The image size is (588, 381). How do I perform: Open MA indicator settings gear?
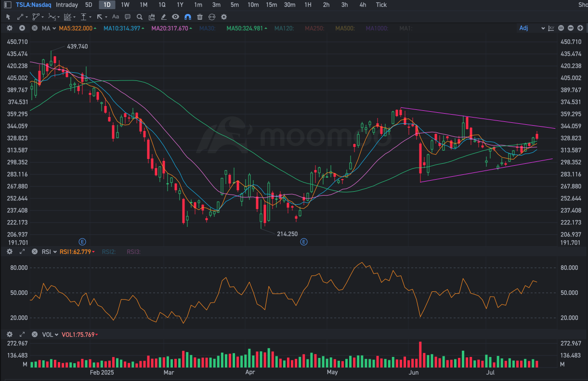click(10, 28)
